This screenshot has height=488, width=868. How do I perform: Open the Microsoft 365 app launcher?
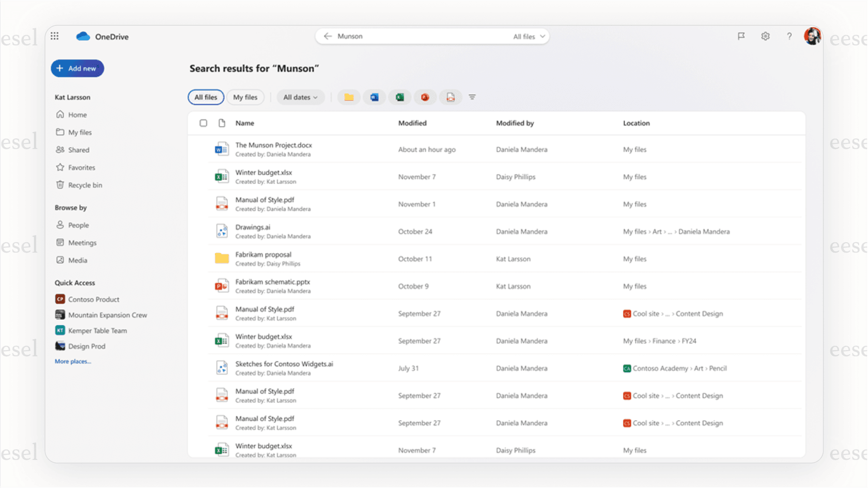[54, 35]
